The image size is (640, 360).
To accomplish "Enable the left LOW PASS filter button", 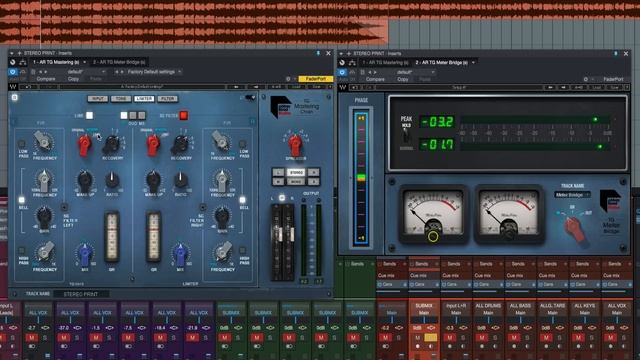I will point(22,144).
